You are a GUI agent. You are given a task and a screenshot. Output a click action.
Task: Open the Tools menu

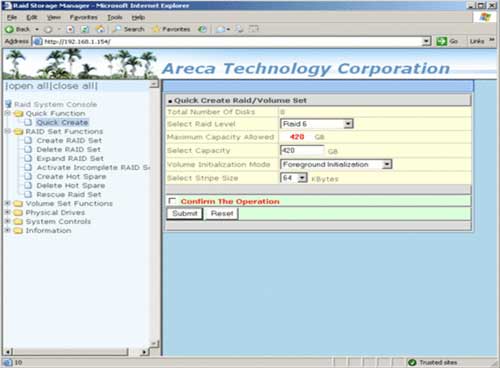pos(115,17)
